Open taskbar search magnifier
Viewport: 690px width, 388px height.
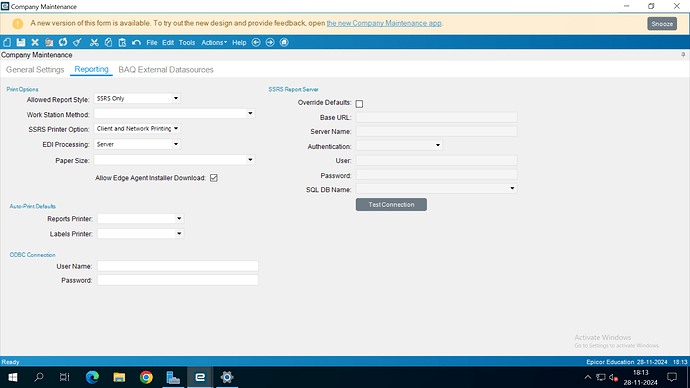click(39, 377)
